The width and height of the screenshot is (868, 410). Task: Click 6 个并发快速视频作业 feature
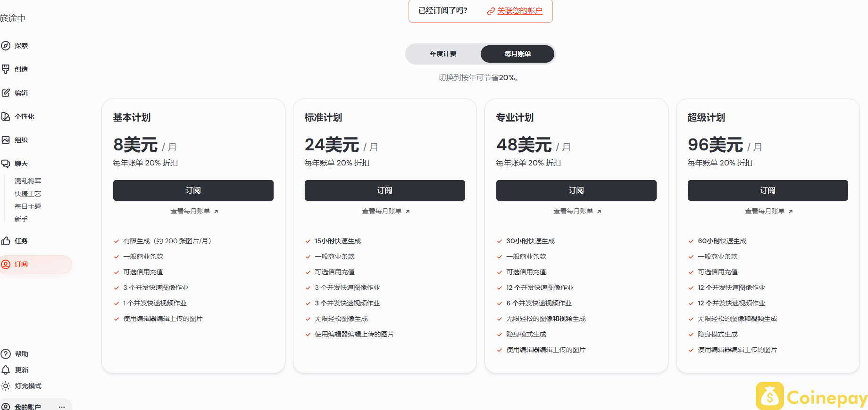pyautogui.click(x=539, y=303)
